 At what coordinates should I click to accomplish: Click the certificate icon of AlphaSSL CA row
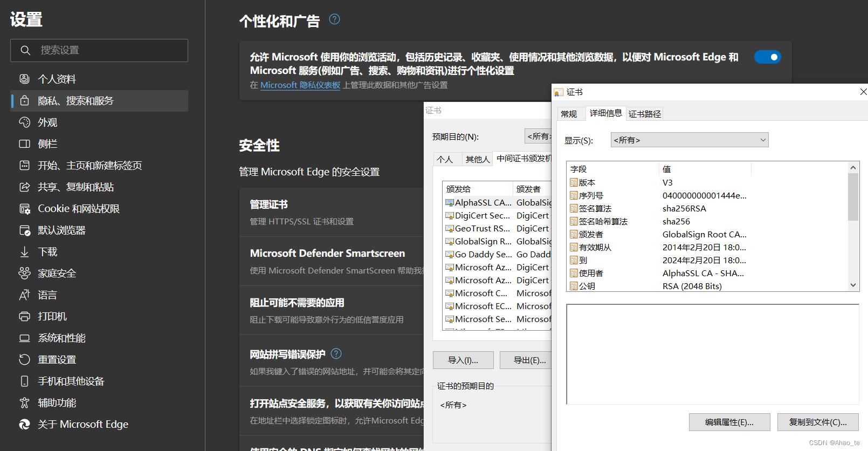pyautogui.click(x=450, y=203)
